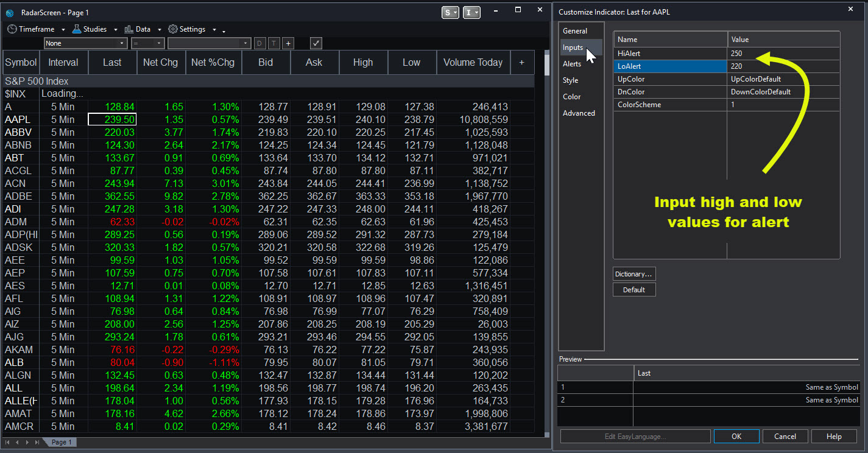Click the Data bar chart icon
The width and height of the screenshot is (868, 453).
click(129, 29)
